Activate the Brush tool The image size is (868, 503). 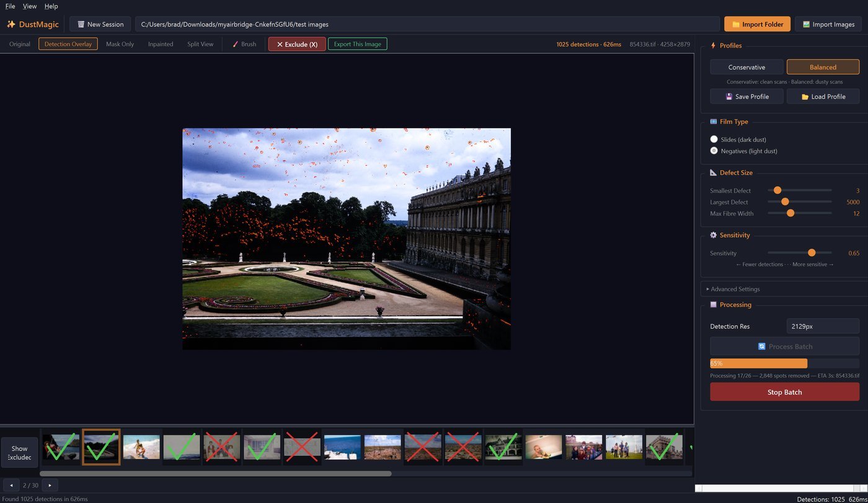[244, 44]
